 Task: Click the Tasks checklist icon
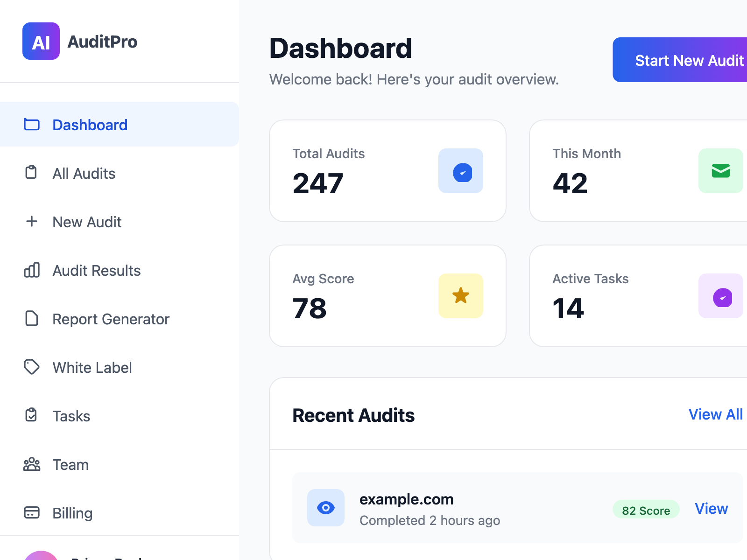point(31,415)
